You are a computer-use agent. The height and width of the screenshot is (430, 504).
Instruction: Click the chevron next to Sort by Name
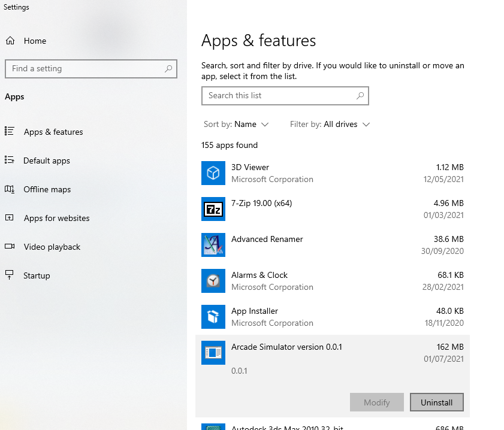[265, 125]
